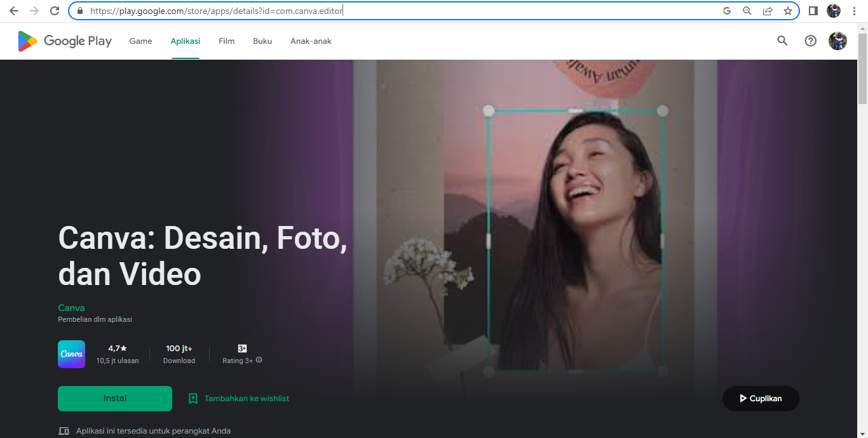The height and width of the screenshot is (438, 868).
Task: Open the Canva developer link
Action: tap(71, 308)
